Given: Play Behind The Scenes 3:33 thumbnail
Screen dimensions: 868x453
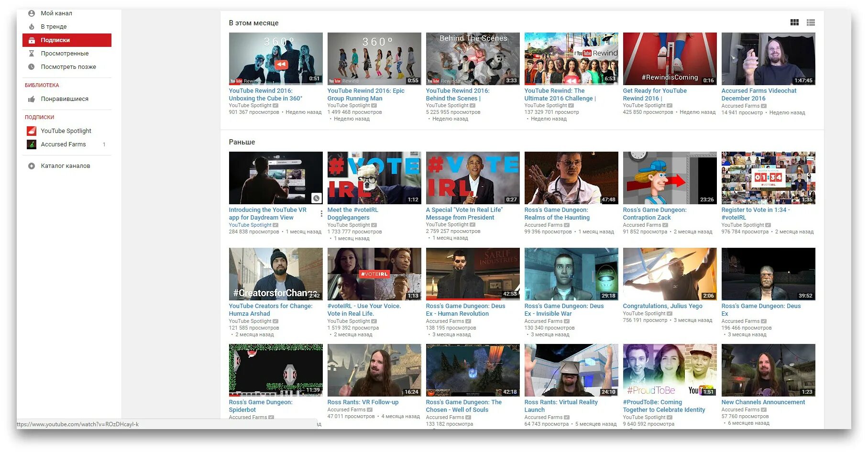Looking at the screenshot, I should [472, 59].
